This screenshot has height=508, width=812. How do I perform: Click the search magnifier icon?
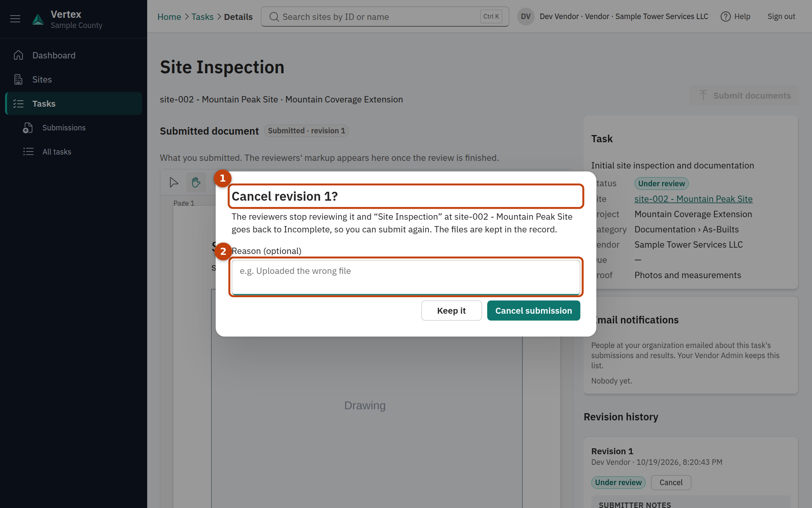[x=274, y=17]
